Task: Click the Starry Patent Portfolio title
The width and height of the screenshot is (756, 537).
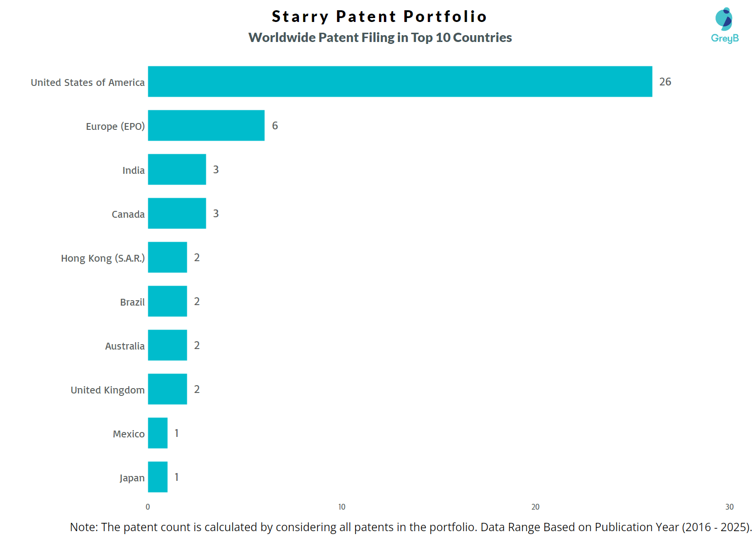Action: [x=379, y=17]
